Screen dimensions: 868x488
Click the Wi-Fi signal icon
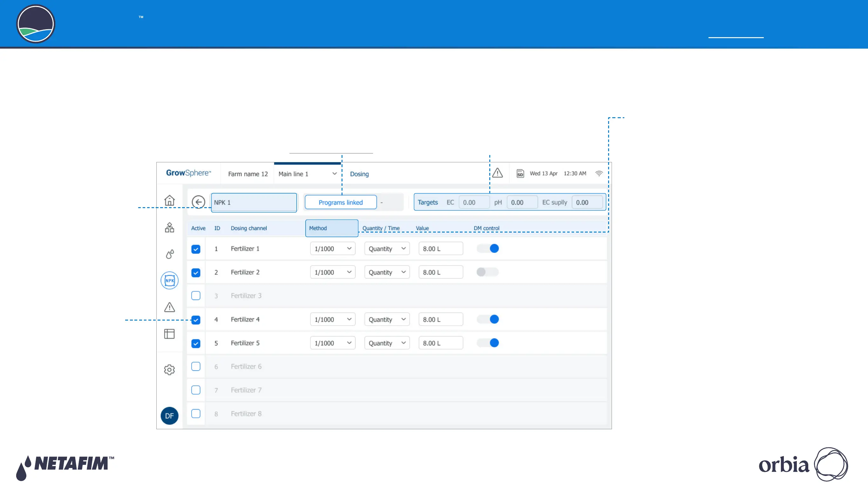tap(599, 173)
